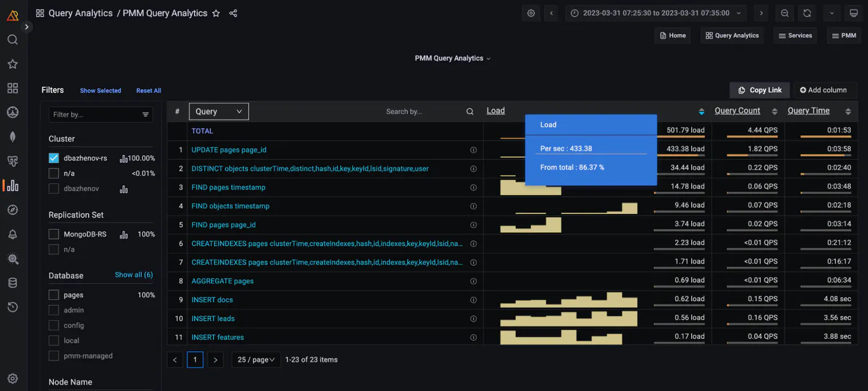The height and width of the screenshot is (391, 868).
Task: Open the time range picker dropdown
Action: 656,13
